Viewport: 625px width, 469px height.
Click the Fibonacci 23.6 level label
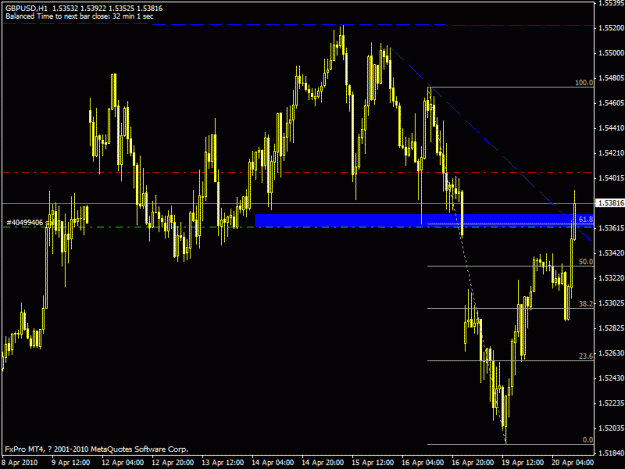586,356
